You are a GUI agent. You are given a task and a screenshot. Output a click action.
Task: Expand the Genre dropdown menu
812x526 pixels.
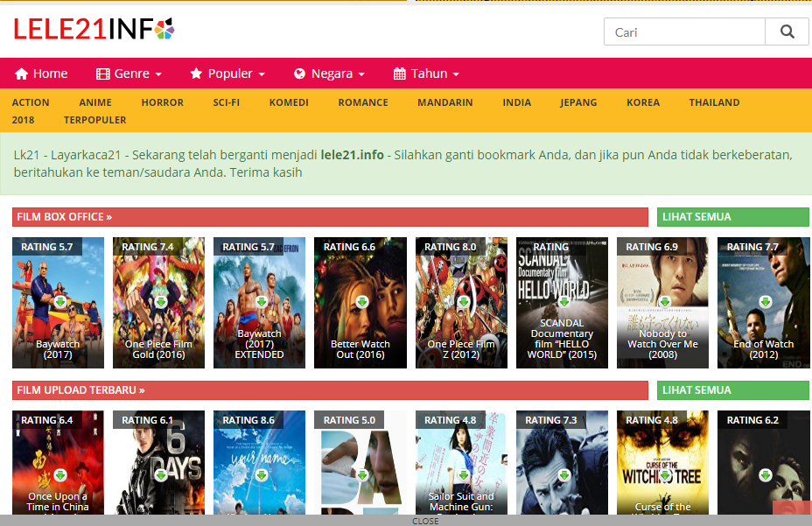(129, 74)
